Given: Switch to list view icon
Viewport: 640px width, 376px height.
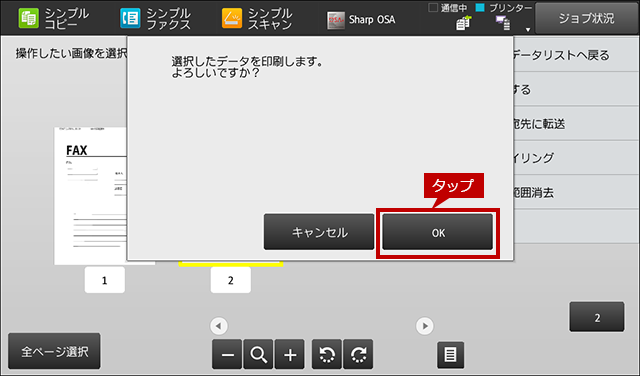Looking at the screenshot, I should [451, 354].
